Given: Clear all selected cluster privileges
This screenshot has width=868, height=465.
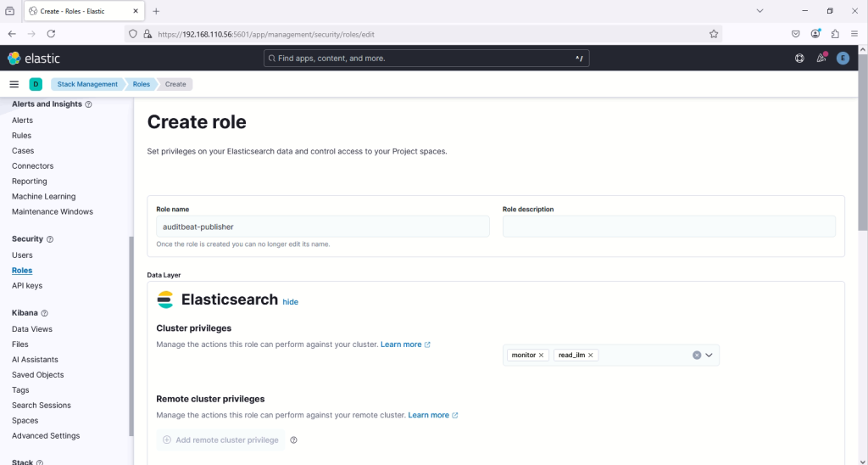Looking at the screenshot, I should pos(697,356).
